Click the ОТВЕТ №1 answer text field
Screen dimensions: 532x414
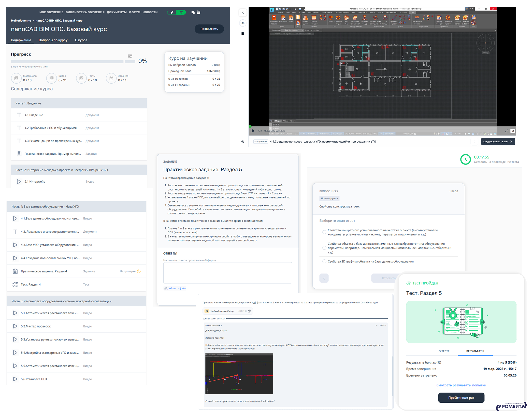(228, 273)
